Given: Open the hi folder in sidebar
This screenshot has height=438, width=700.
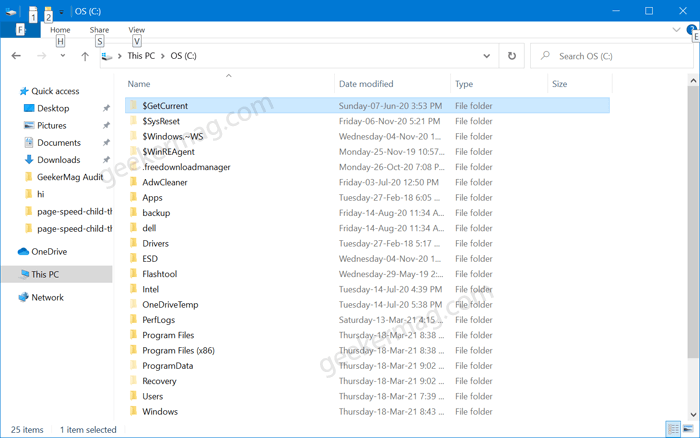Looking at the screenshot, I should point(41,194).
